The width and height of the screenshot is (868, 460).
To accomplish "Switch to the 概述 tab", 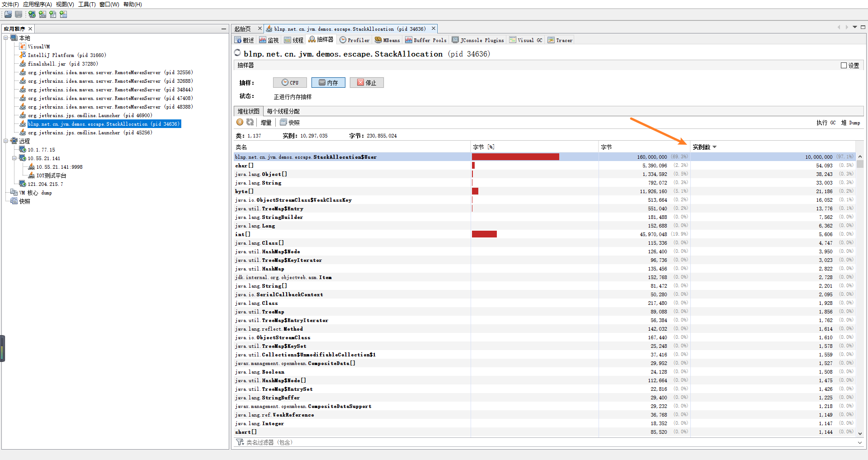I will coord(244,40).
